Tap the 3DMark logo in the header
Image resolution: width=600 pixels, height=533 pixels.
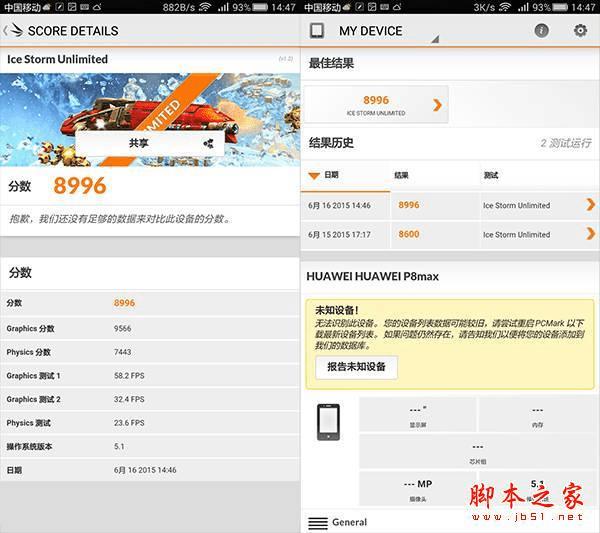pos(16,30)
